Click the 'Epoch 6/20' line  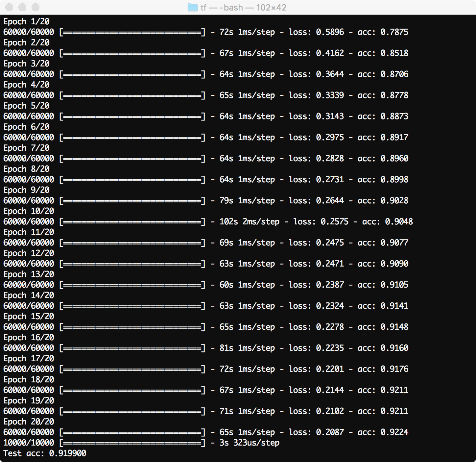click(x=26, y=127)
